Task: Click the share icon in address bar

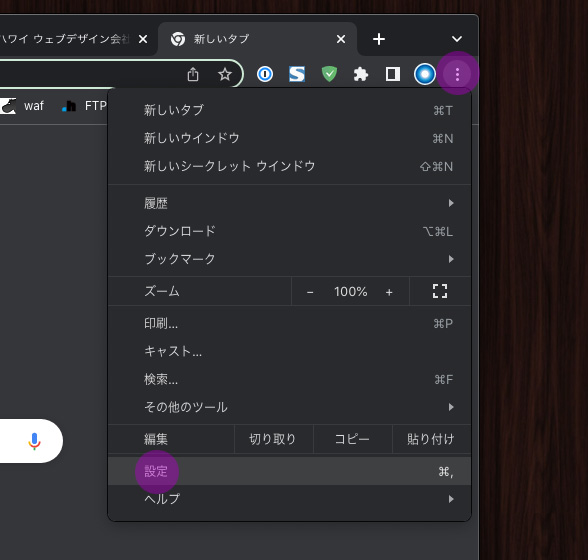Action: (x=193, y=74)
